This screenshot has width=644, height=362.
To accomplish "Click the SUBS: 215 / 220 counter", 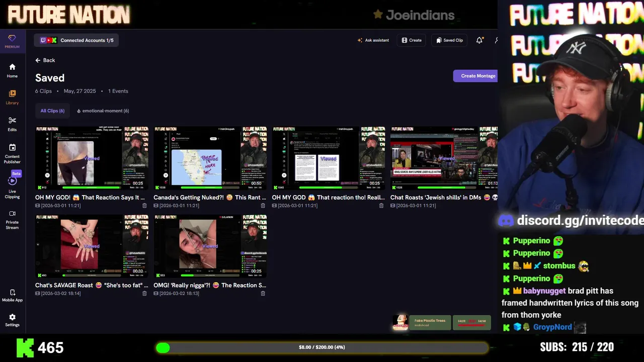I will click(577, 347).
